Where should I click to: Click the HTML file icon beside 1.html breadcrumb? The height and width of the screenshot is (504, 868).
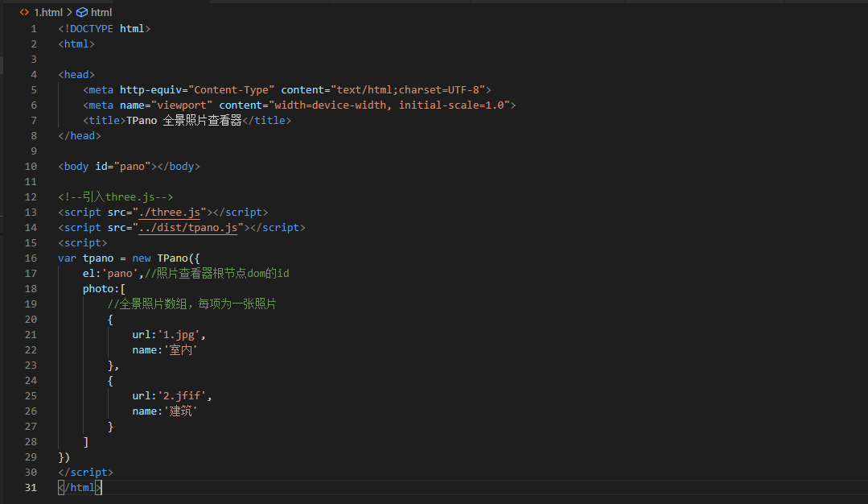(x=24, y=12)
